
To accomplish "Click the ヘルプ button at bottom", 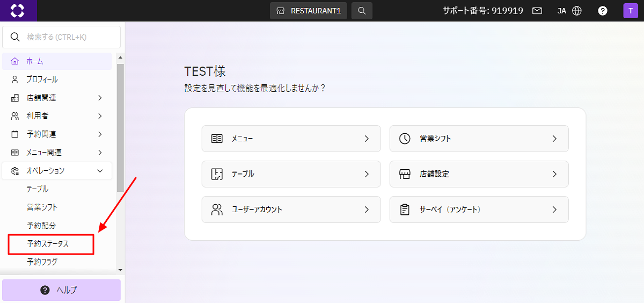I will click(62, 290).
